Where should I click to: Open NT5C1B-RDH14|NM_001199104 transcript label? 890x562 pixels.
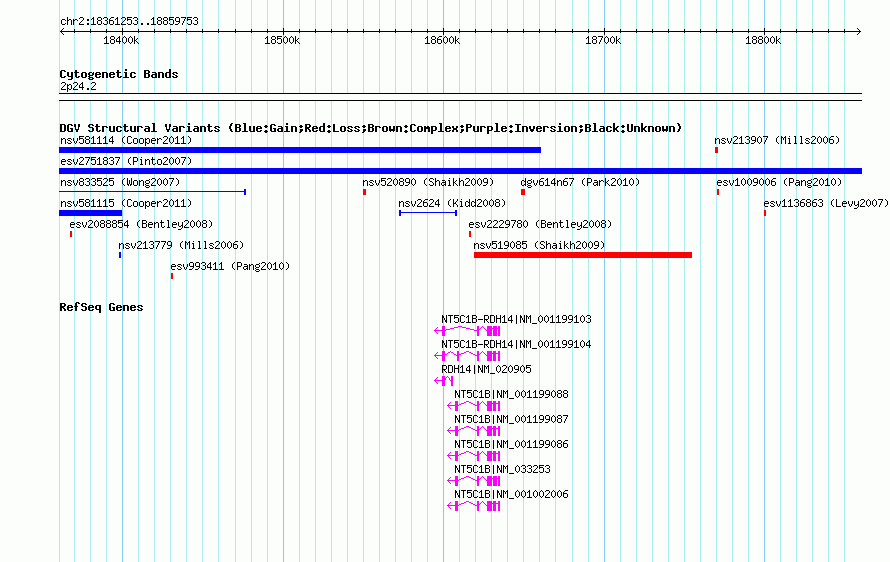pyautogui.click(x=517, y=344)
